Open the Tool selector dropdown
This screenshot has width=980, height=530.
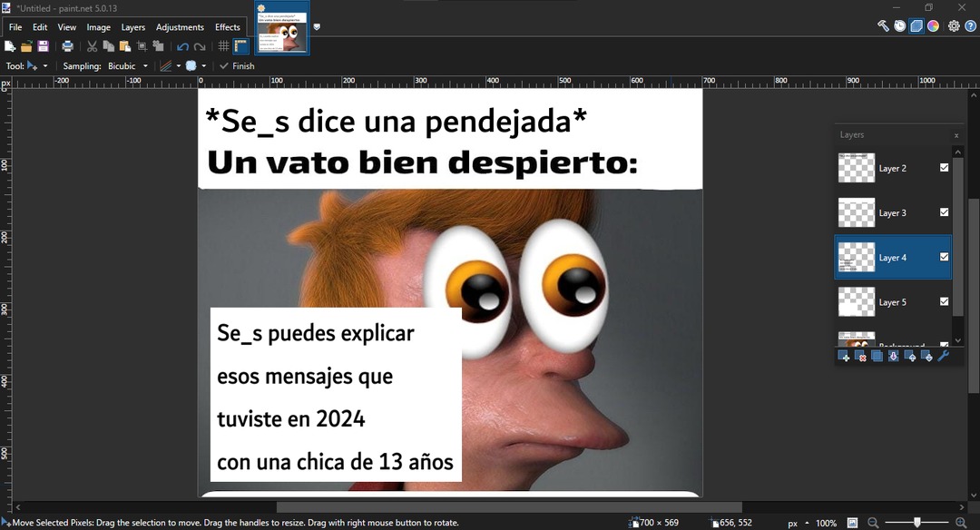[37, 65]
